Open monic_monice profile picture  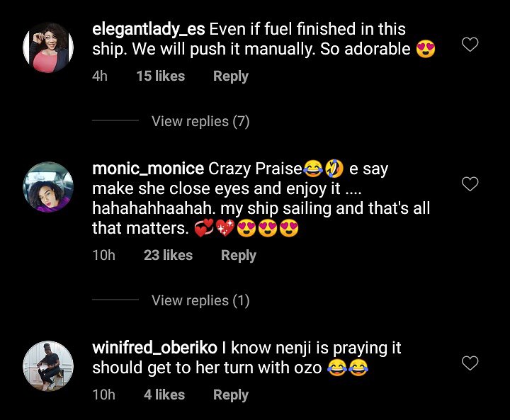pos(48,187)
